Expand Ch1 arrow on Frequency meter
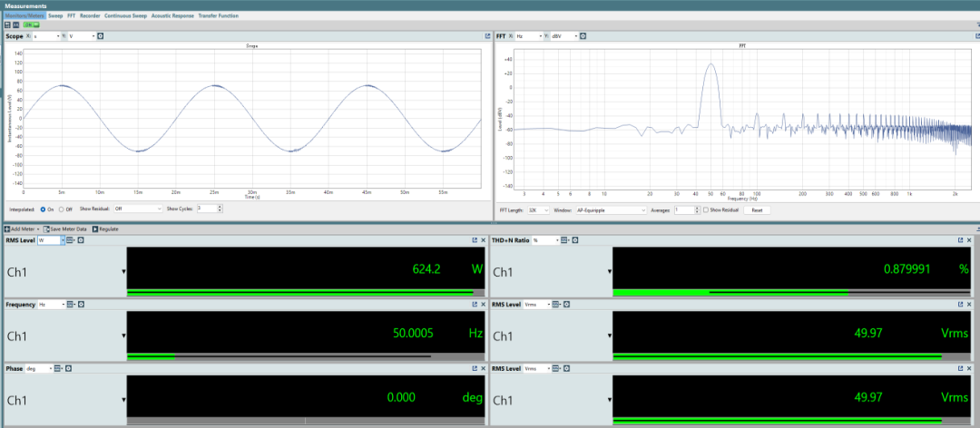This screenshot has width=980, height=428. coord(123,336)
